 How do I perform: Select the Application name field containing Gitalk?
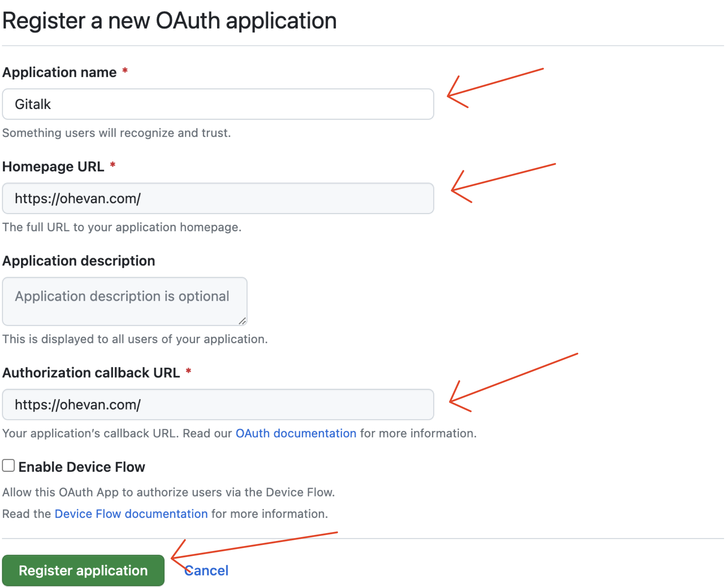click(218, 104)
